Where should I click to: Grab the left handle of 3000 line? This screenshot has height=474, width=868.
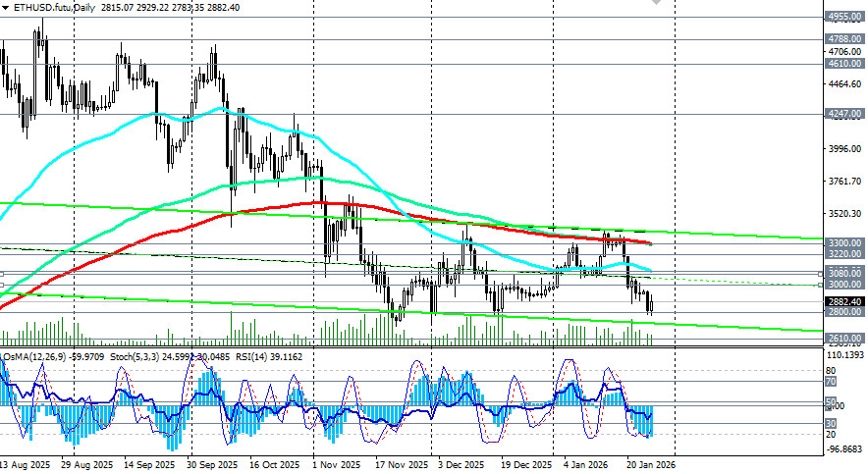coord(3,285)
